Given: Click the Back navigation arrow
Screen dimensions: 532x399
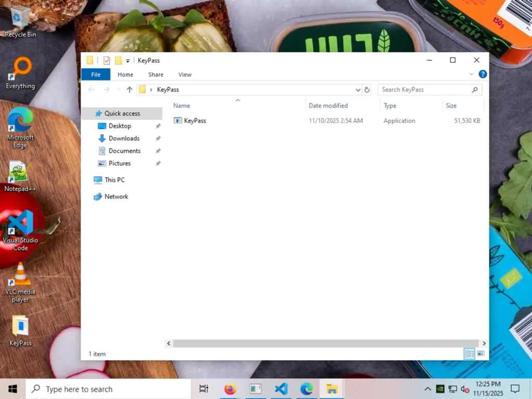Looking at the screenshot, I should click(x=91, y=89).
